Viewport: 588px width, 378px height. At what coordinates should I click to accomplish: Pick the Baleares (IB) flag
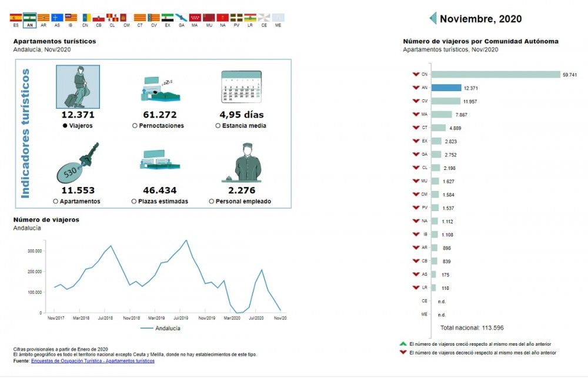point(71,18)
